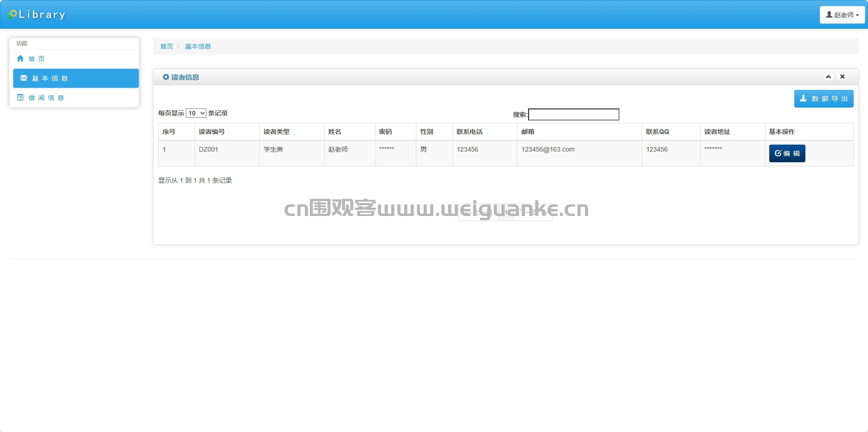
Task: Close the 读者信息 panel with the X icon
Action: [842, 76]
